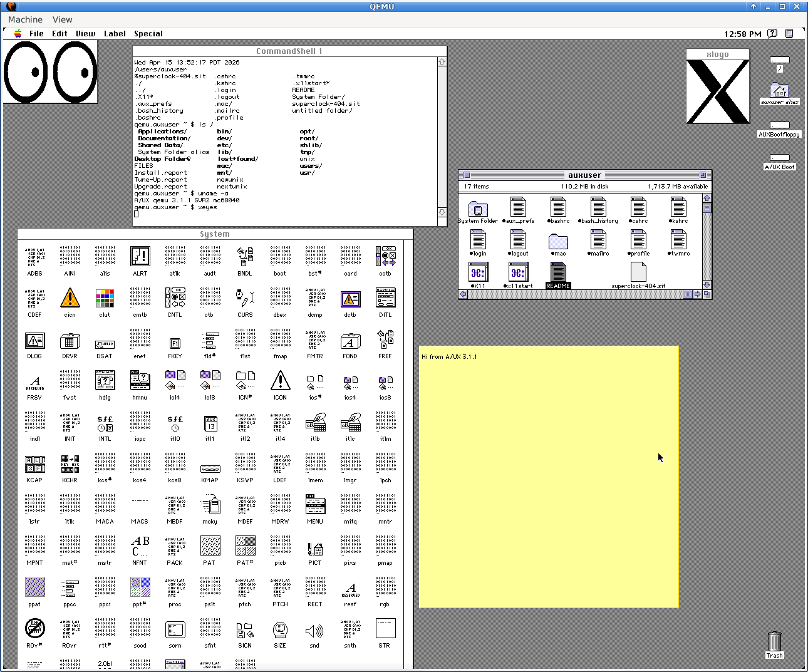Open the MENU resource icon
Screen dimensions: 808x672
pyautogui.click(x=315, y=504)
